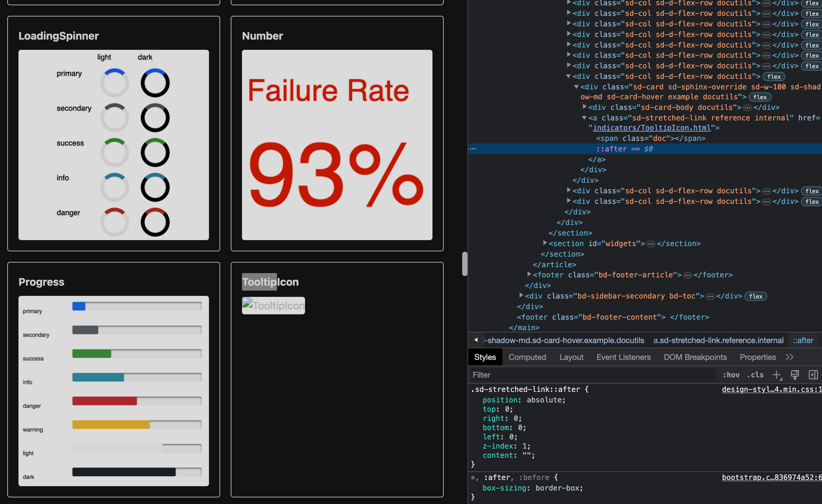This screenshot has height=504, width=822.
Task: Click ellipsis on the bd-footer-article footer node
Action: coord(688,275)
